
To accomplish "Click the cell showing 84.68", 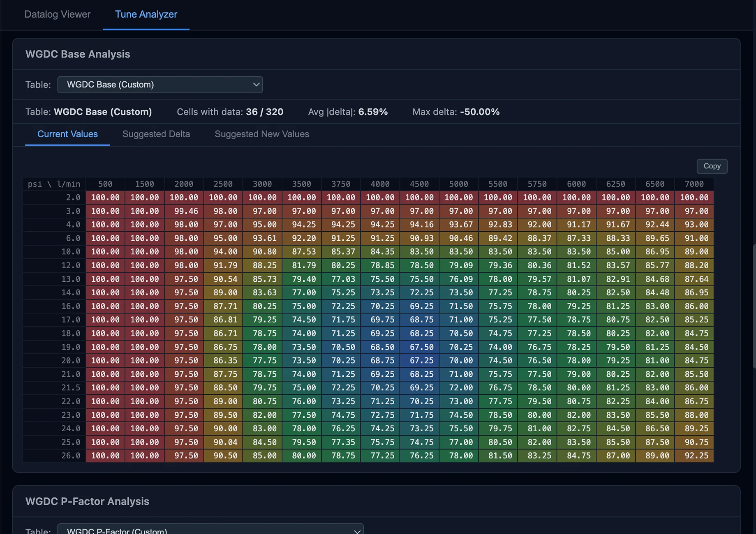I will (655, 279).
